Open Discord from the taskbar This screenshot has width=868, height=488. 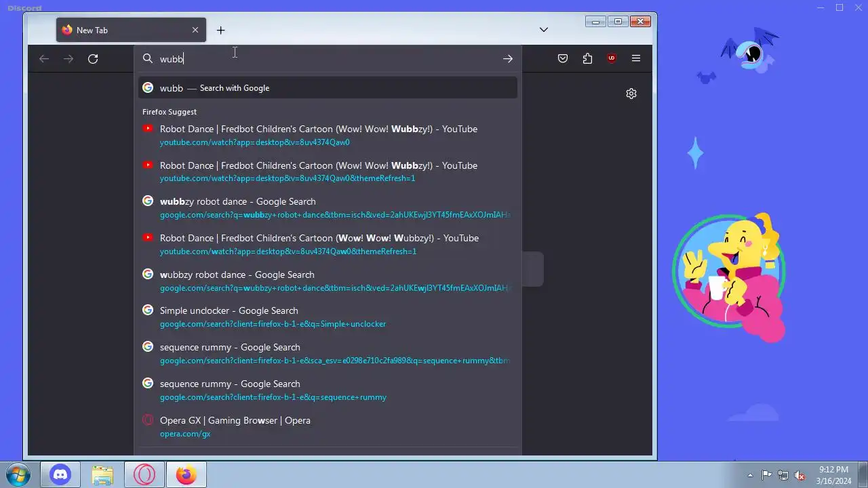click(x=60, y=475)
